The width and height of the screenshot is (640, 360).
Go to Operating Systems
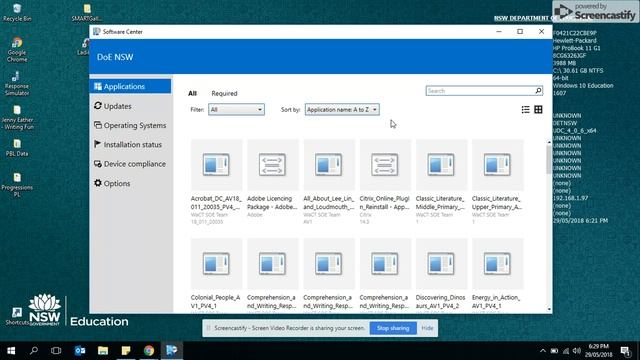coord(130,125)
